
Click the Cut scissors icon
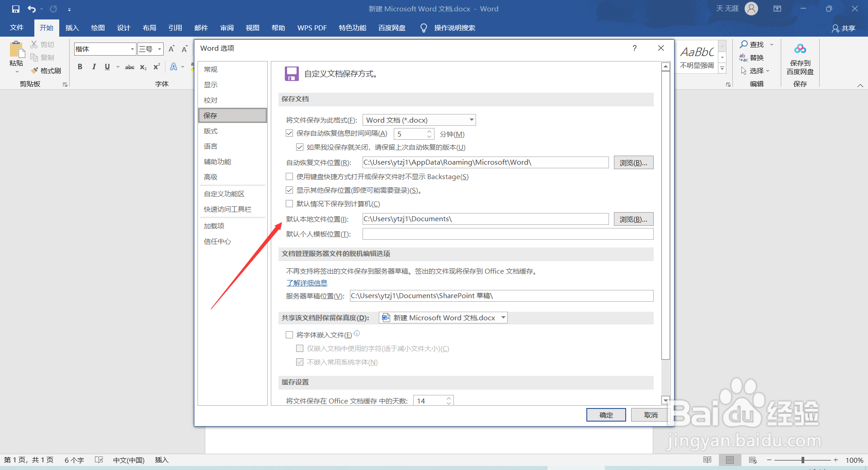[x=34, y=44]
